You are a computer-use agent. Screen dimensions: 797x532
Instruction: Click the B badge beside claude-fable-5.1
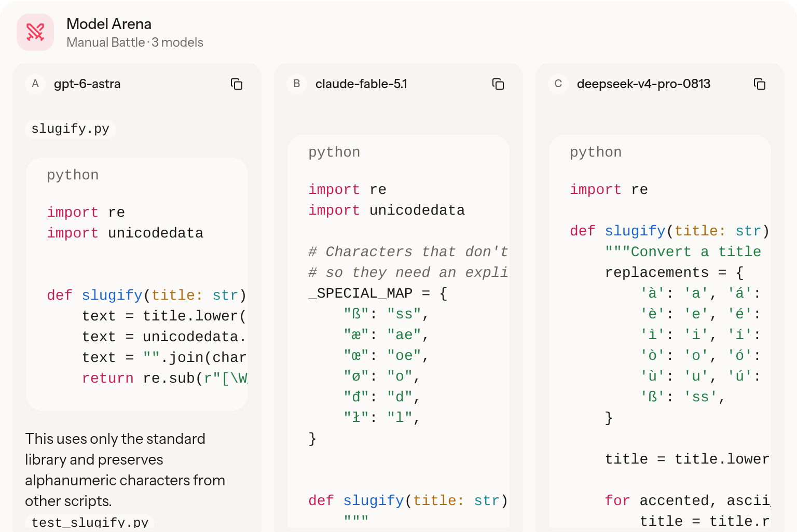(297, 84)
